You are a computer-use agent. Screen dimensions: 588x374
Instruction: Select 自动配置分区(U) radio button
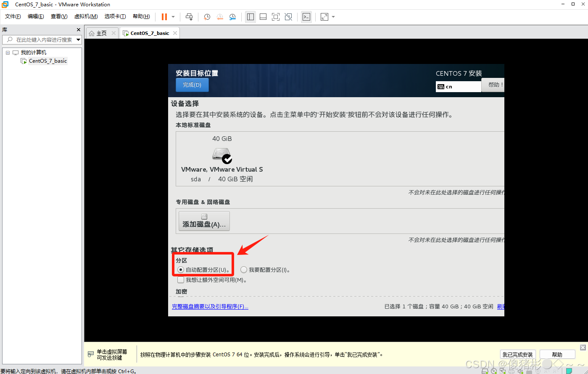coord(181,270)
